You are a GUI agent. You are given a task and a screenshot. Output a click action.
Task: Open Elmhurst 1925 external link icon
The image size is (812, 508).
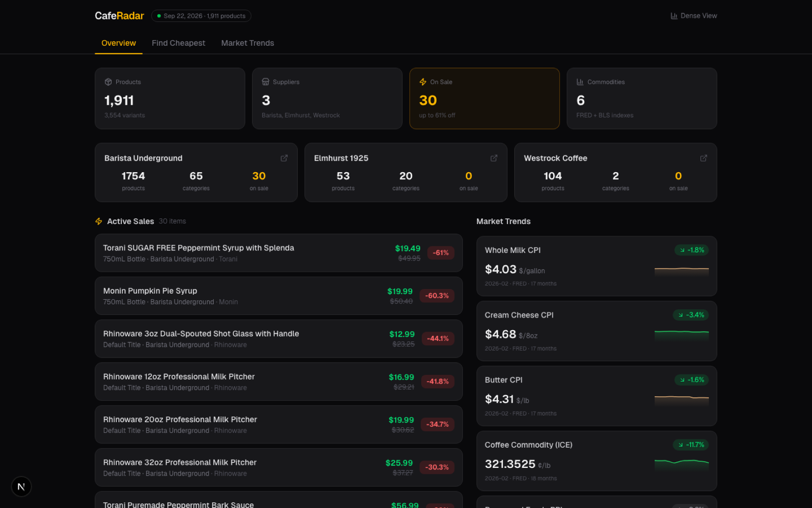494,158
